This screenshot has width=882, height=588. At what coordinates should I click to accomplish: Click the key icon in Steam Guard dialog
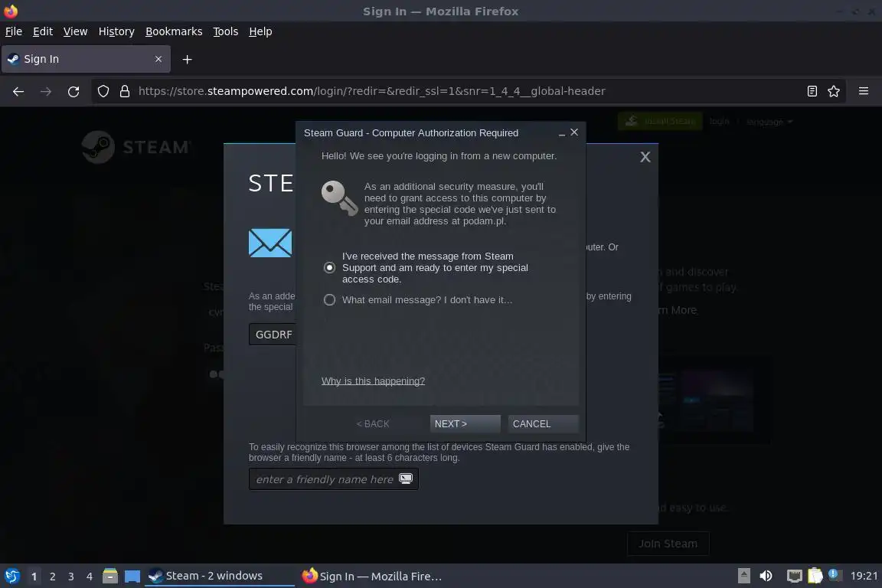point(339,198)
